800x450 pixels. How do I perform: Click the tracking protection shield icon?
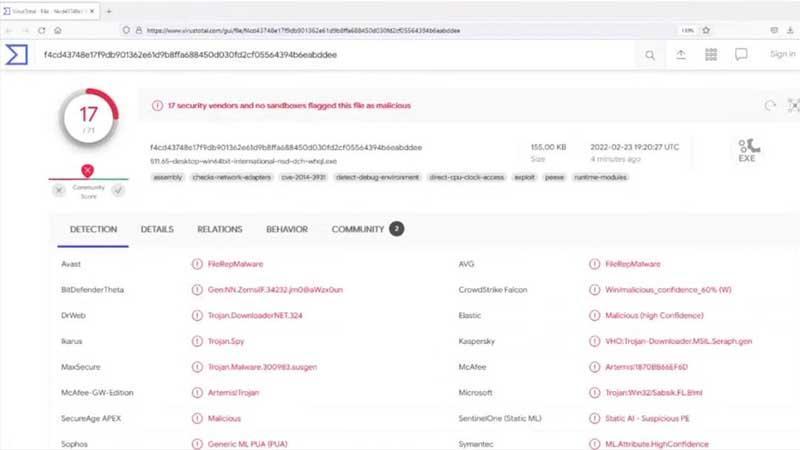click(x=126, y=30)
